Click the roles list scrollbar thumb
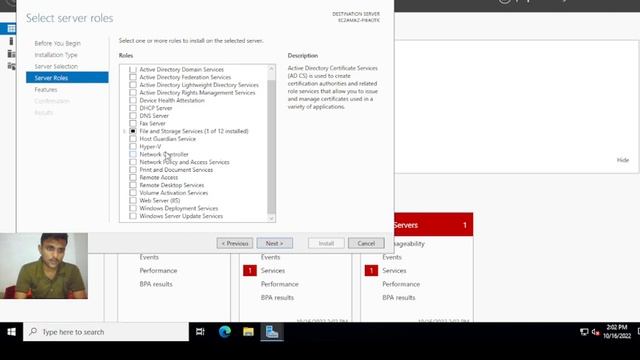Image resolution: width=640 pixels, height=360 pixels. pyautogui.click(x=271, y=147)
